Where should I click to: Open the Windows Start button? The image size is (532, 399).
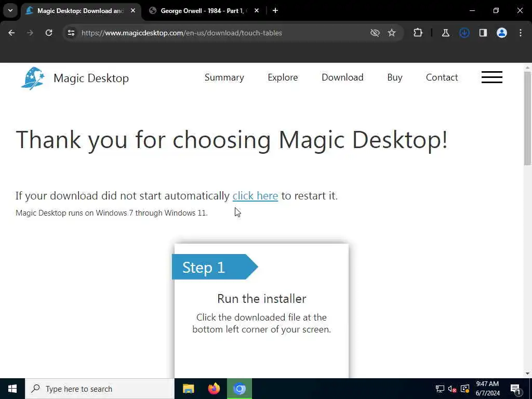coord(12,389)
